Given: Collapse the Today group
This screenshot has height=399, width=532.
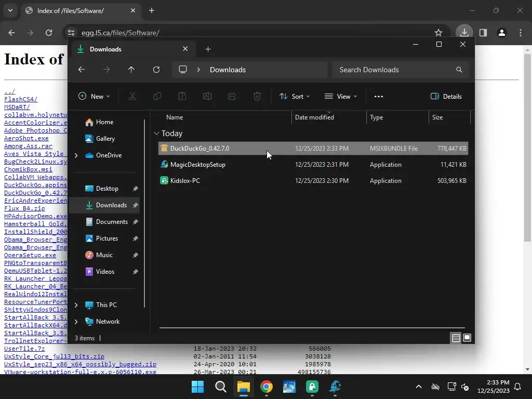Looking at the screenshot, I should 156,134.
